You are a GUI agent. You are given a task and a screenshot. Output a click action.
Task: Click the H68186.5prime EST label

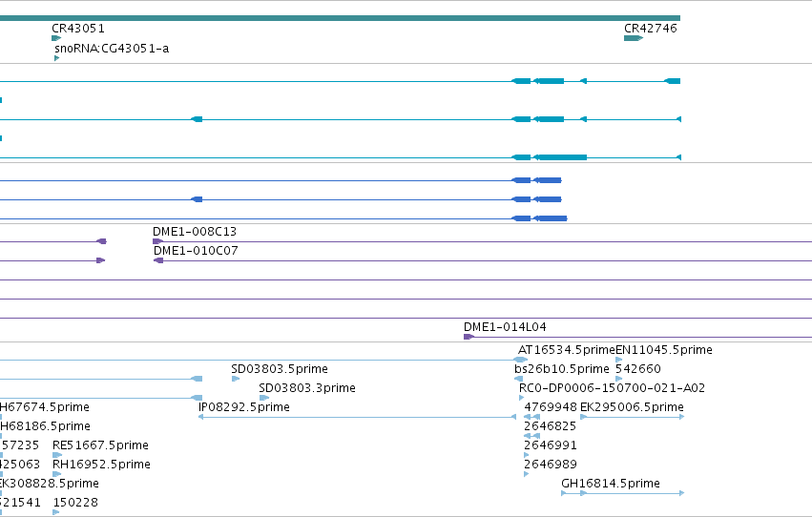click(45, 426)
